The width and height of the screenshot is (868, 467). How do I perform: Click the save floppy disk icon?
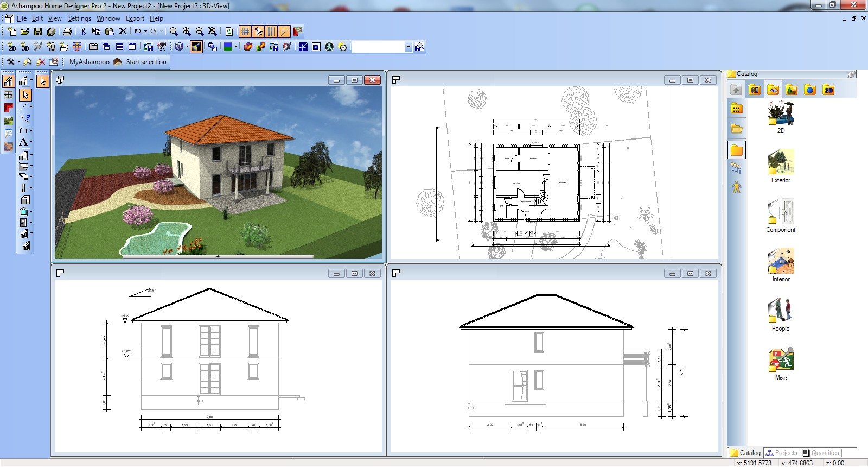38,31
